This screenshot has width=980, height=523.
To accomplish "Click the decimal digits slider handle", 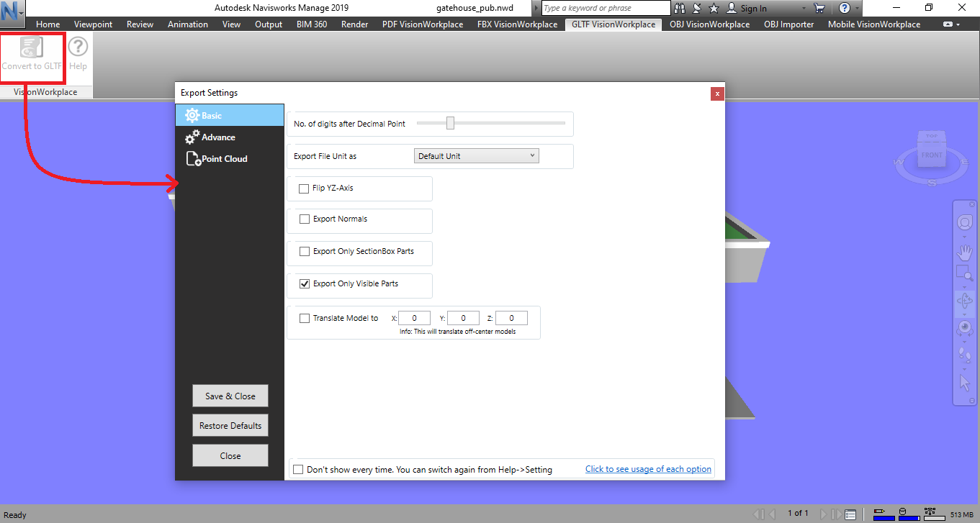I will tap(450, 123).
